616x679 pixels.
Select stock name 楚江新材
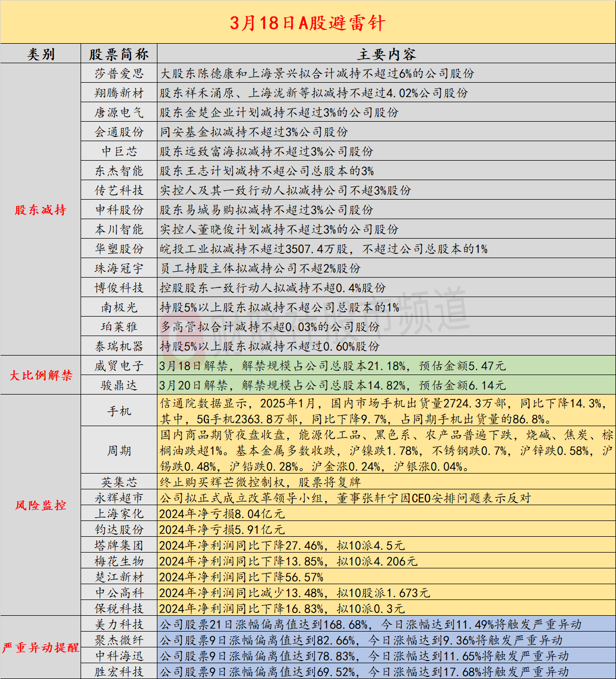[x=119, y=577]
